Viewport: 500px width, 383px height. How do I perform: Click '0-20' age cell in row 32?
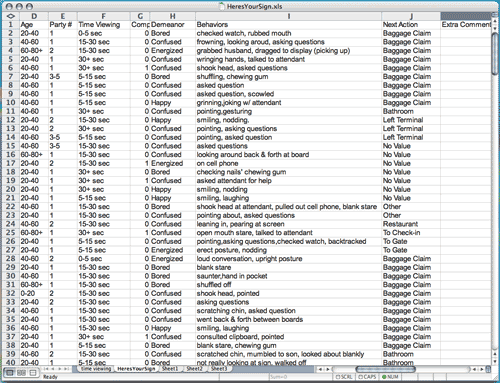coord(34,293)
